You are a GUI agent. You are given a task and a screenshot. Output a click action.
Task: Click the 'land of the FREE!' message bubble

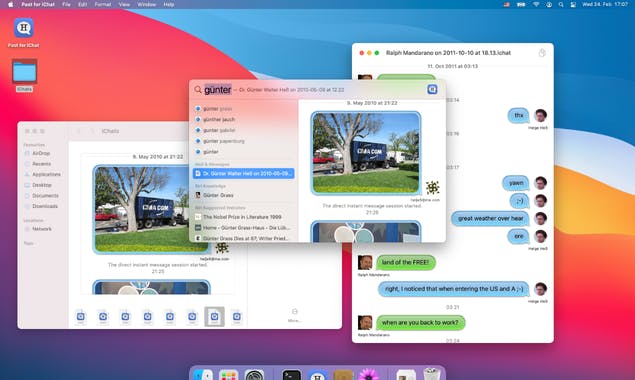point(405,263)
